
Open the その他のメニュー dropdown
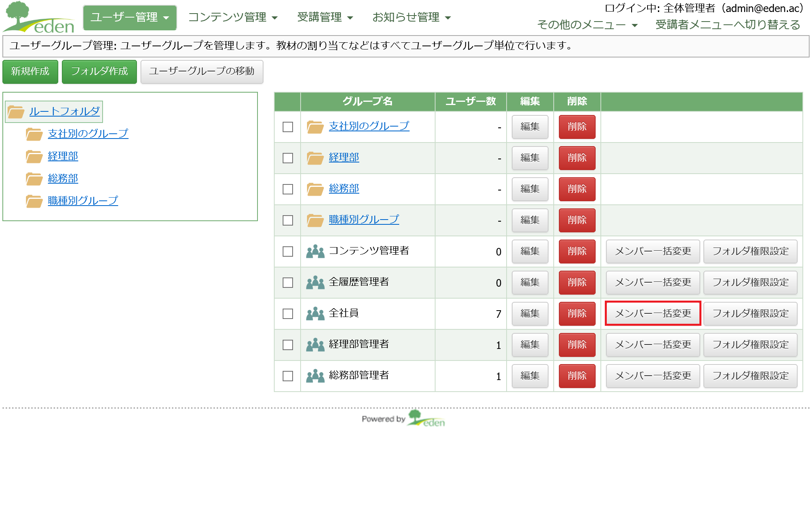coord(587,25)
